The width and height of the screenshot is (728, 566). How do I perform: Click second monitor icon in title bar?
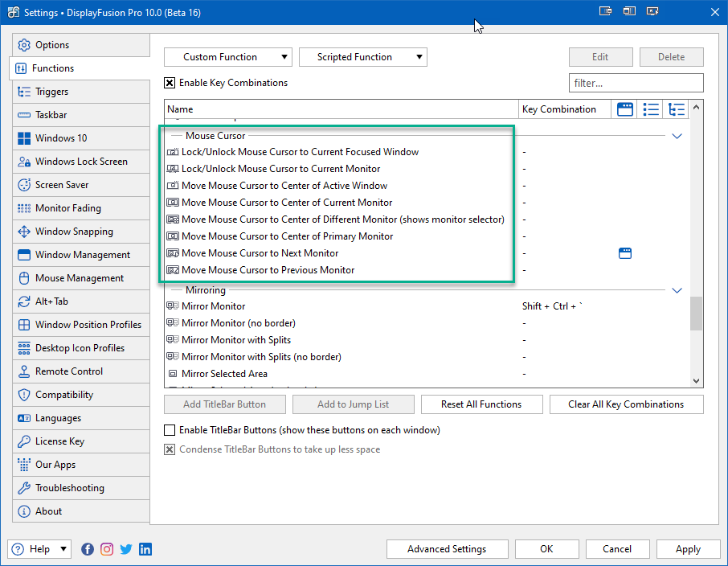click(x=629, y=11)
